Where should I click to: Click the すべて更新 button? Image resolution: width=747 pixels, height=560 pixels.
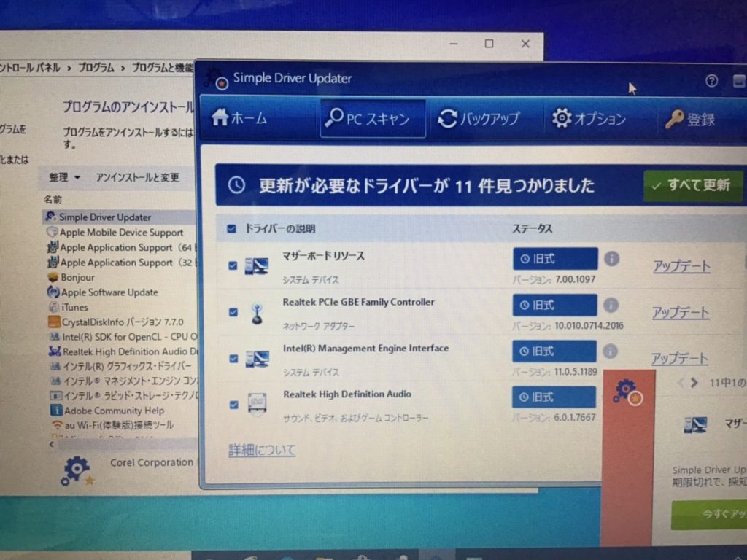click(x=692, y=185)
